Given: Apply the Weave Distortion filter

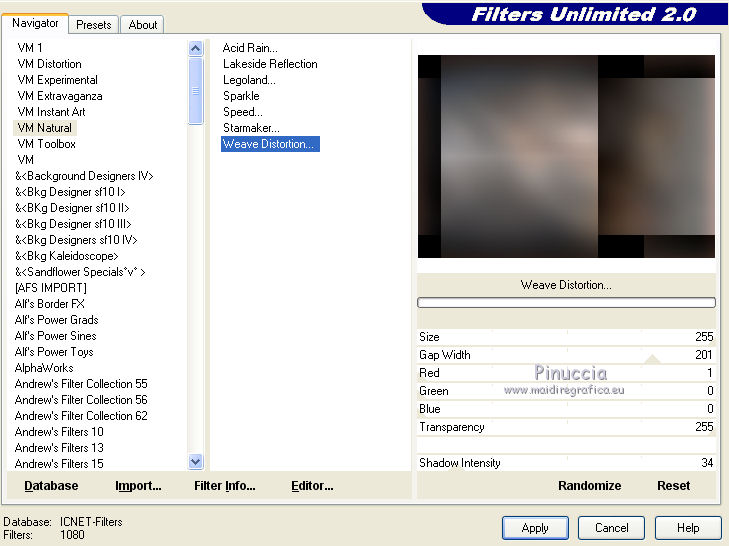Looking at the screenshot, I should tap(535, 528).
